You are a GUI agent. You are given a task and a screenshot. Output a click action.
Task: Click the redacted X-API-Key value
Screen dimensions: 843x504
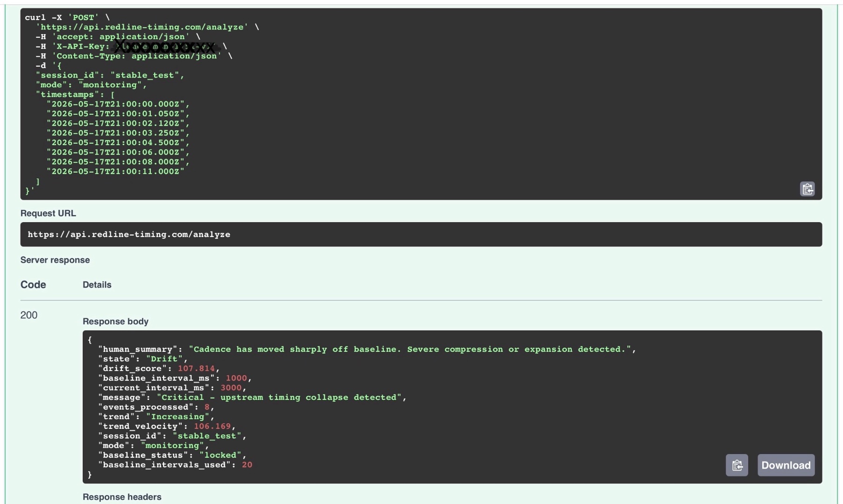[166, 47]
